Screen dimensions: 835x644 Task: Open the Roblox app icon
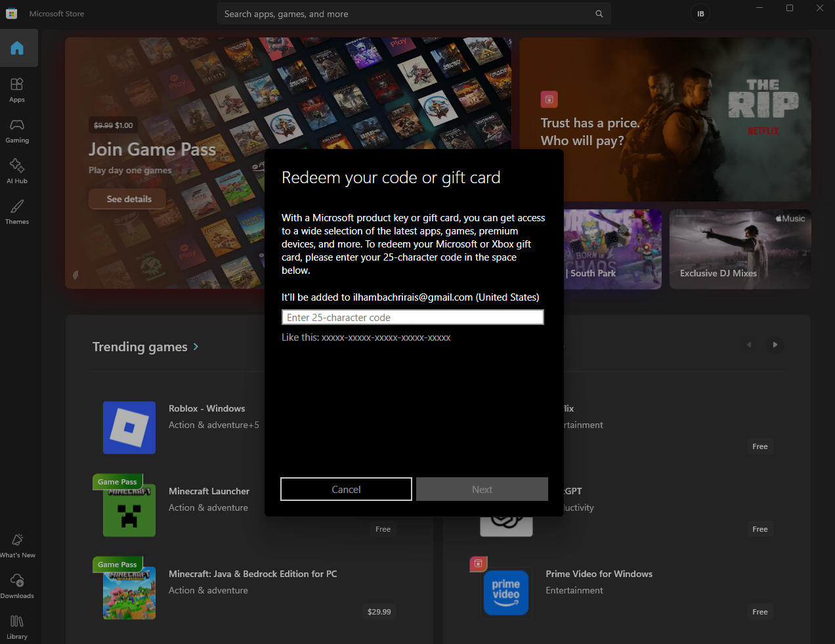click(129, 428)
